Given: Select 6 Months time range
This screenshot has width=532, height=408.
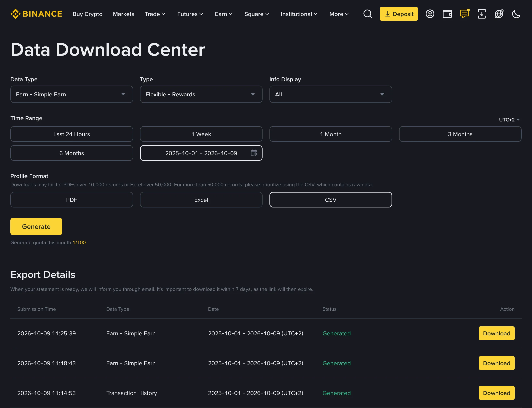Looking at the screenshot, I should pos(72,153).
